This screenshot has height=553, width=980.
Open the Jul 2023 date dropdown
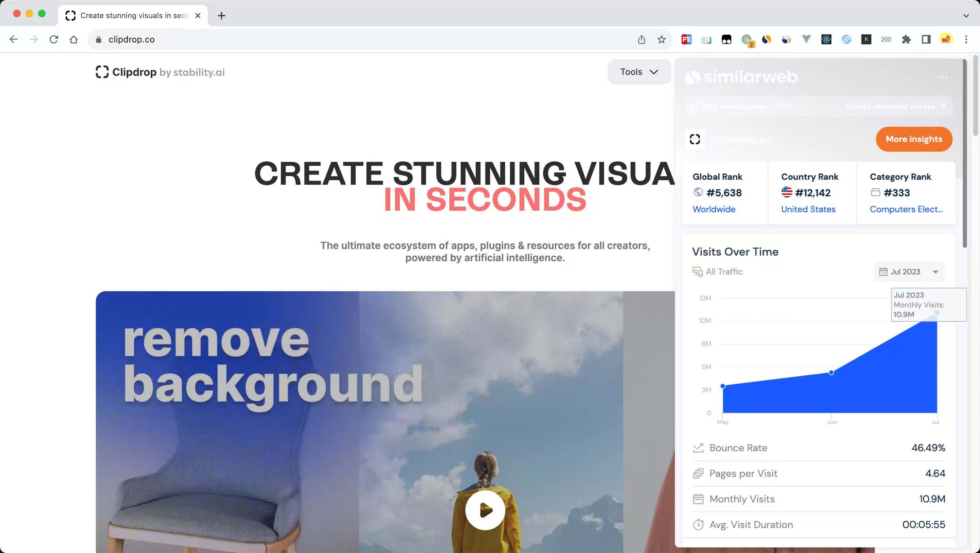(909, 272)
